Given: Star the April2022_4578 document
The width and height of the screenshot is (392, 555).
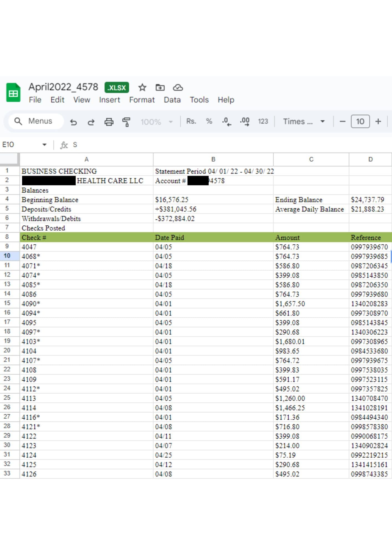Looking at the screenshot, I should point(142,88).
